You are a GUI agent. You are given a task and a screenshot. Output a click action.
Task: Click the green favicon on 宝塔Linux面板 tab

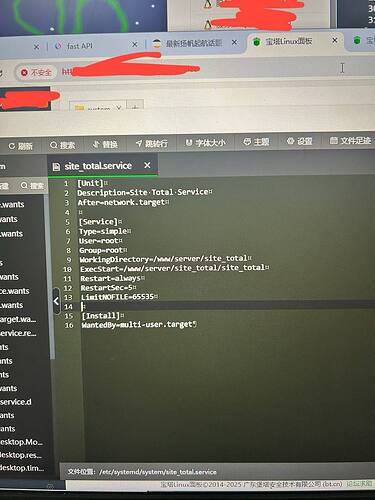click(x=256, y=42)
